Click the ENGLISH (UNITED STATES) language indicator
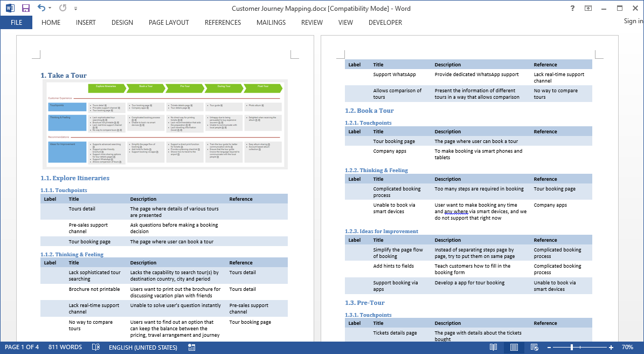The width and height of the screenshot is (644, 354). pos(142,348)
